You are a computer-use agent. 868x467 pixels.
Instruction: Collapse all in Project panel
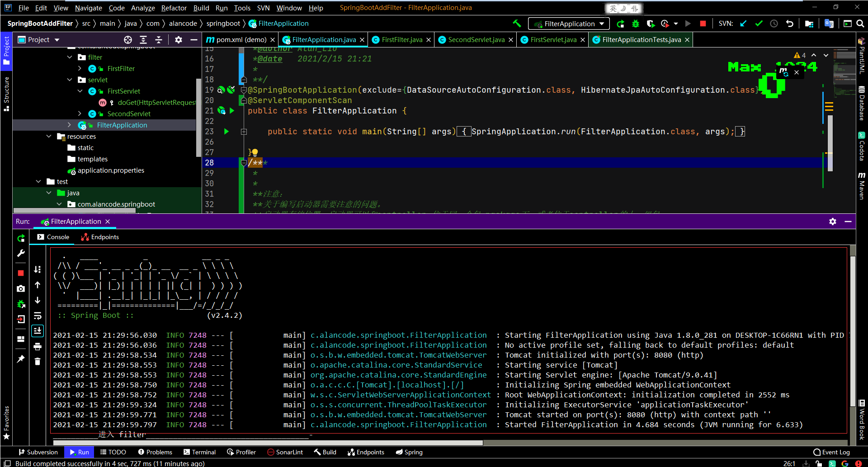tap(159, 40)
